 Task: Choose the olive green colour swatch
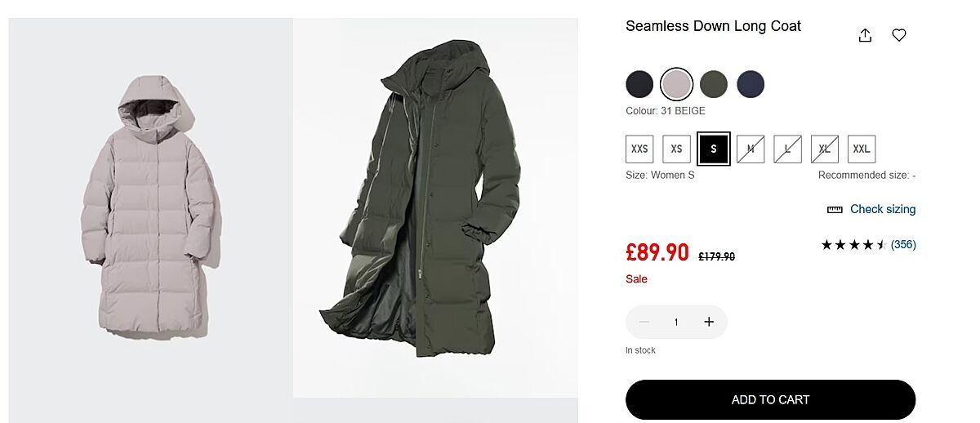(713, 84)
